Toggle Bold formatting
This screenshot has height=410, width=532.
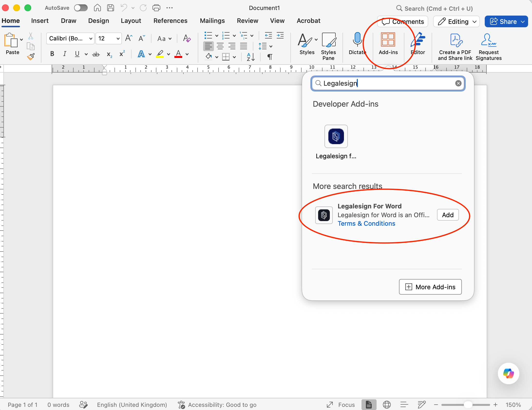52,54
